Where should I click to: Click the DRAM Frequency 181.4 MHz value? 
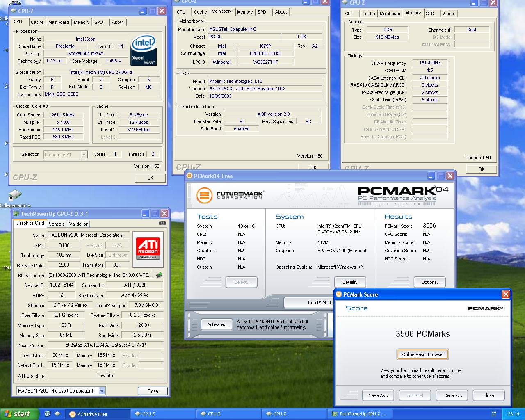tap(429, 63)
